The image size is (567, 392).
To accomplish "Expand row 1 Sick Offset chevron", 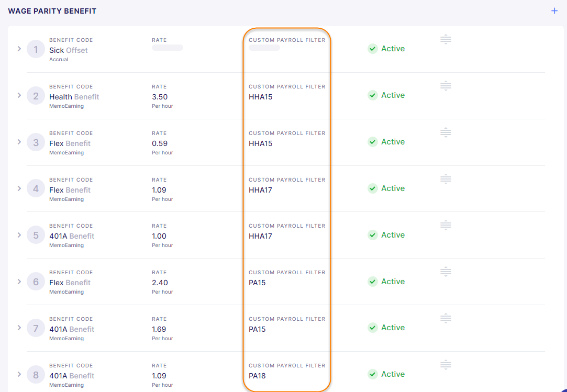I will tap(19, 49).
